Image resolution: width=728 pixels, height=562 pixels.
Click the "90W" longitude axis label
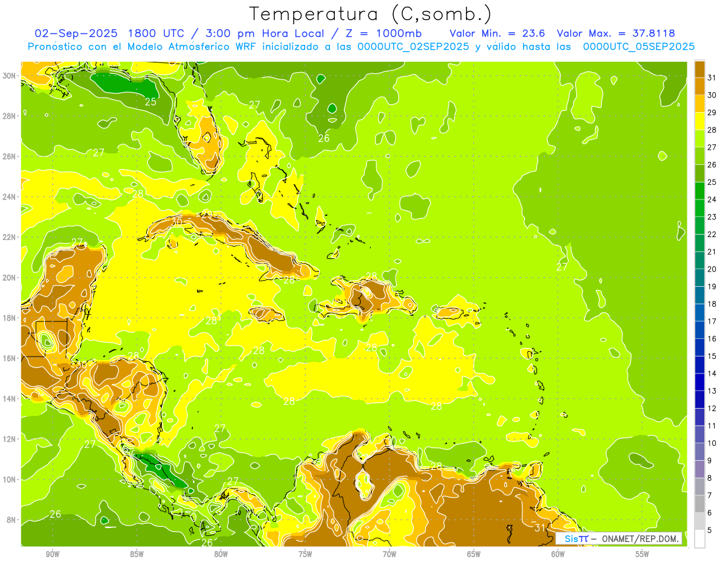click(x=53, y=554)
